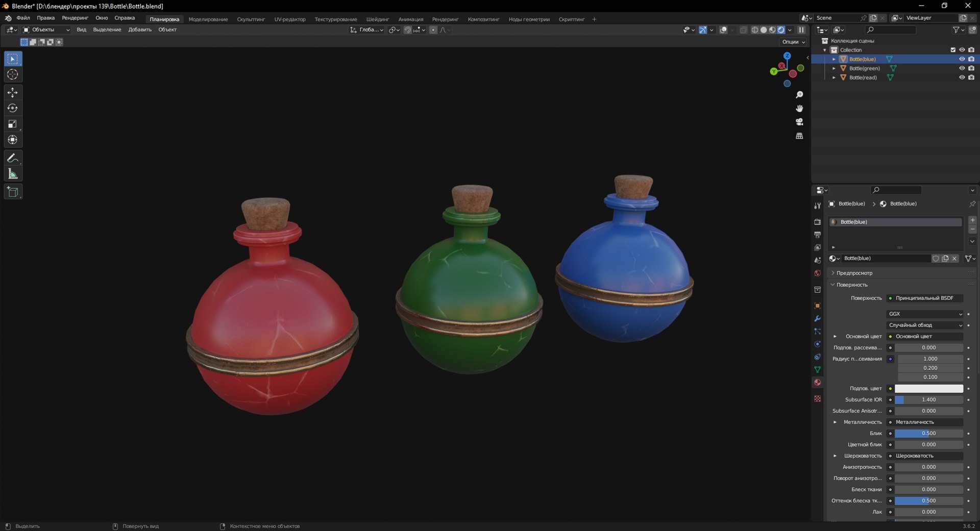Hide Bottle(green) in viewport with eye icon
This screenshot has width=980, height=531.
point(962,68)
